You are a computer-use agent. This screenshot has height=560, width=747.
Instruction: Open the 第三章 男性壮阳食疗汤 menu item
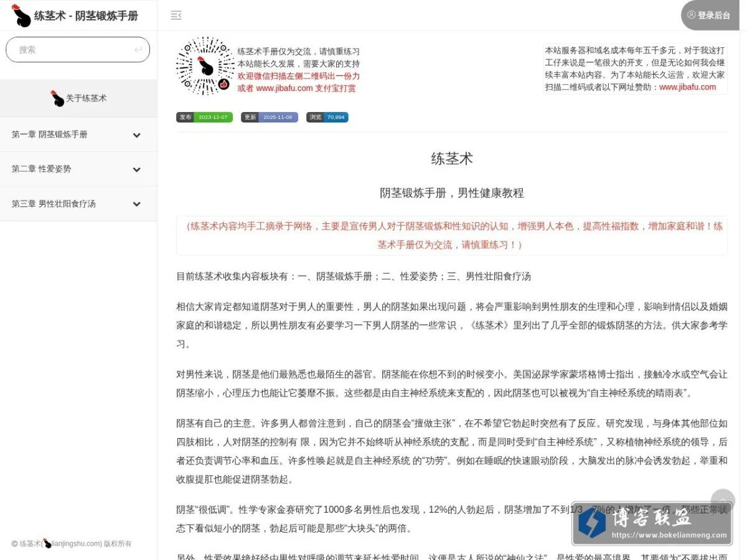point(78,204)
